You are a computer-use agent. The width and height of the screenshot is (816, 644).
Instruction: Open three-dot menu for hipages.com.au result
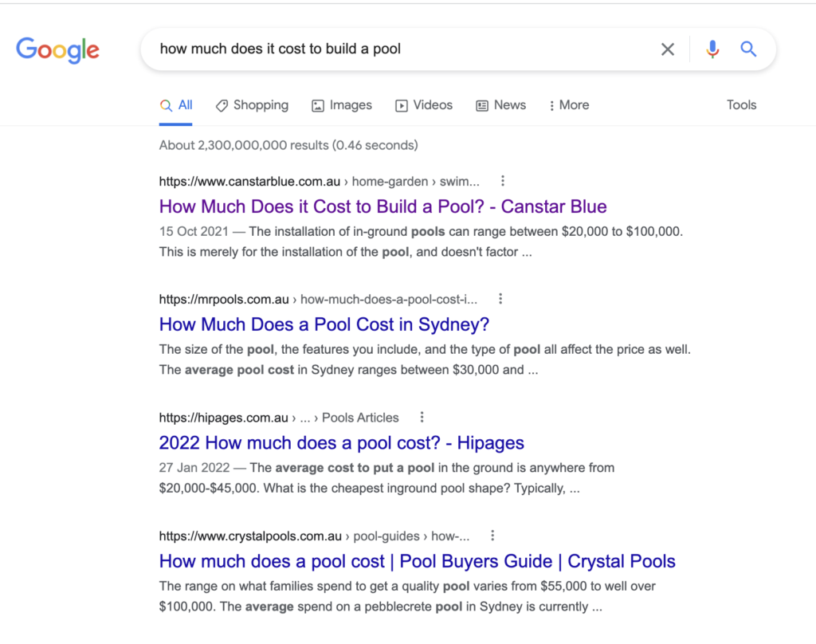pyautogui.click(x=422, y=417)
